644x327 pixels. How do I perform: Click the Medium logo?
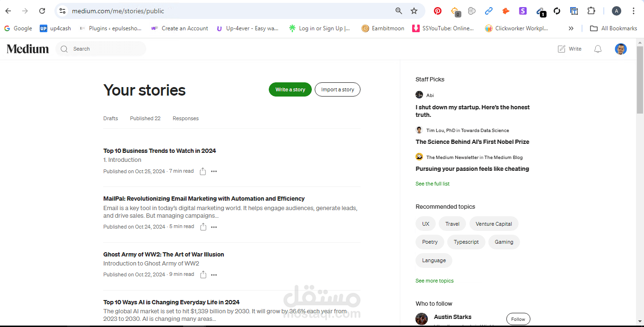pos(27,49)
